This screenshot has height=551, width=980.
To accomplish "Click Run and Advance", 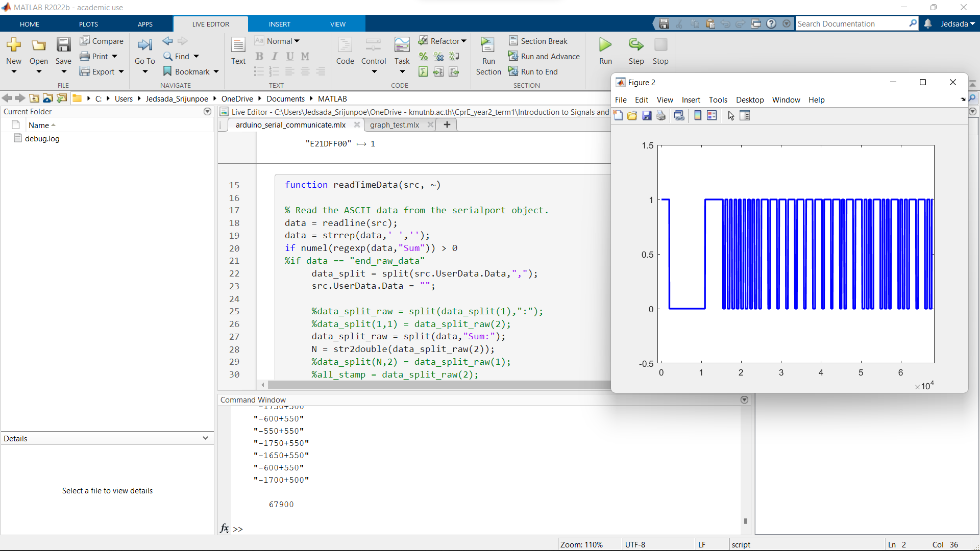I will click(544, 56).
